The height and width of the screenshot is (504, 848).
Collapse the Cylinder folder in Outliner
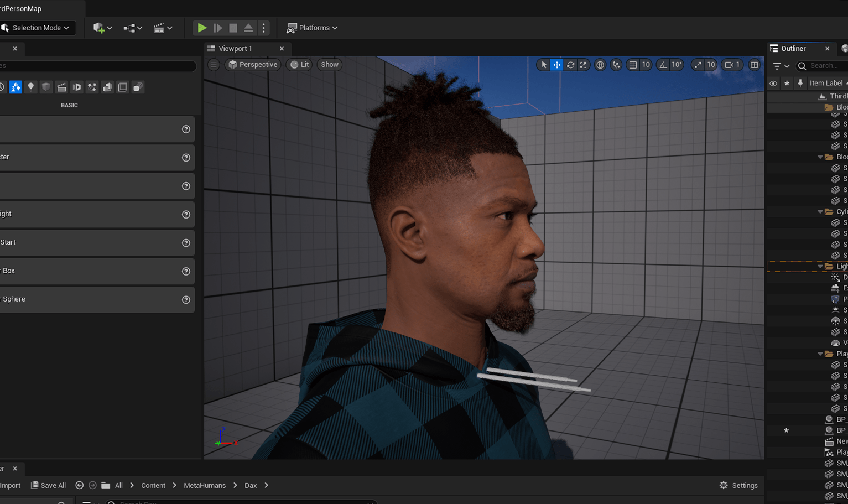point(820,212)
